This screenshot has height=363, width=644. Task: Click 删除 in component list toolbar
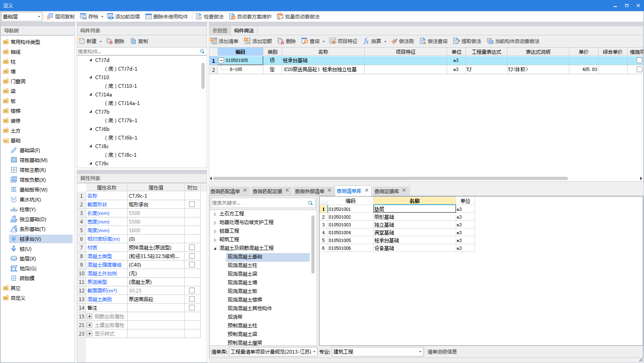click(116, 41)
